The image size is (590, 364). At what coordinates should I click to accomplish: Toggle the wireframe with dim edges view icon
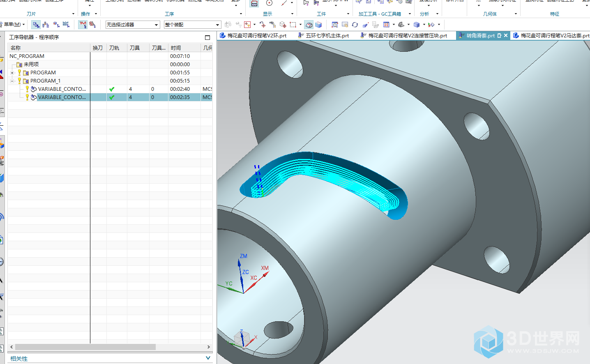click(x=309, y=25)
